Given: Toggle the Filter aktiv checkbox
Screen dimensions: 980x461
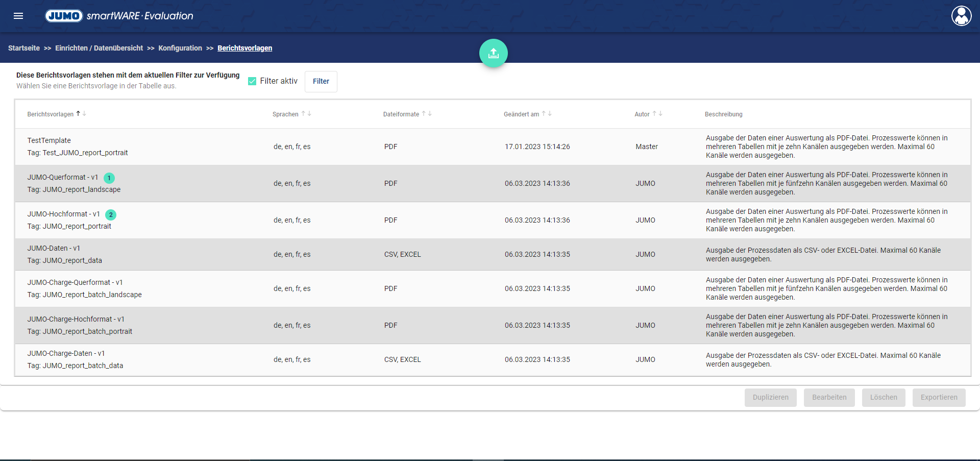Looking at the screenshot, I should (252, 81).
